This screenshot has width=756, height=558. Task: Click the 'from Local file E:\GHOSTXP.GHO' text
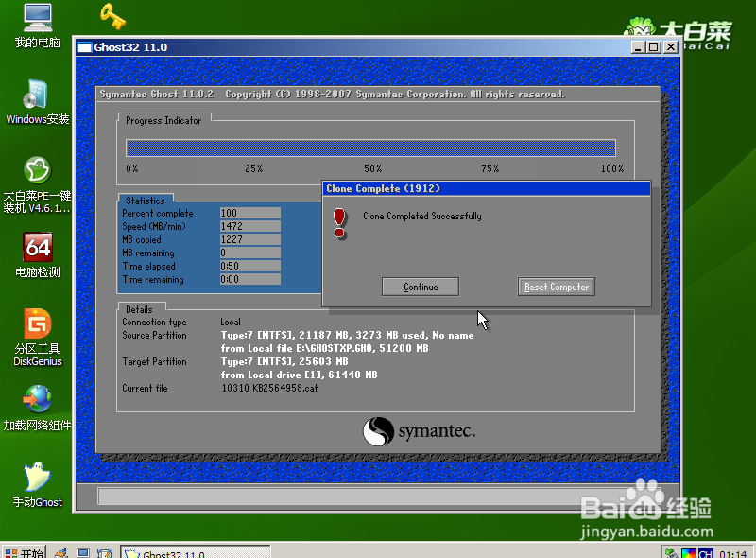coord(324,348)
